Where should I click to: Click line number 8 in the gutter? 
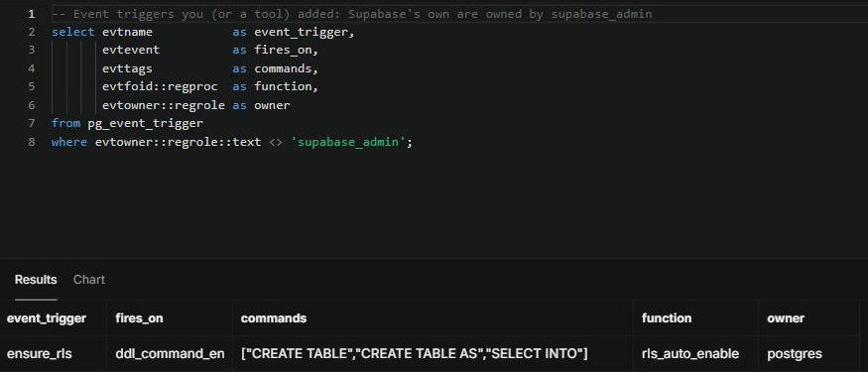[x=32, y=142]
